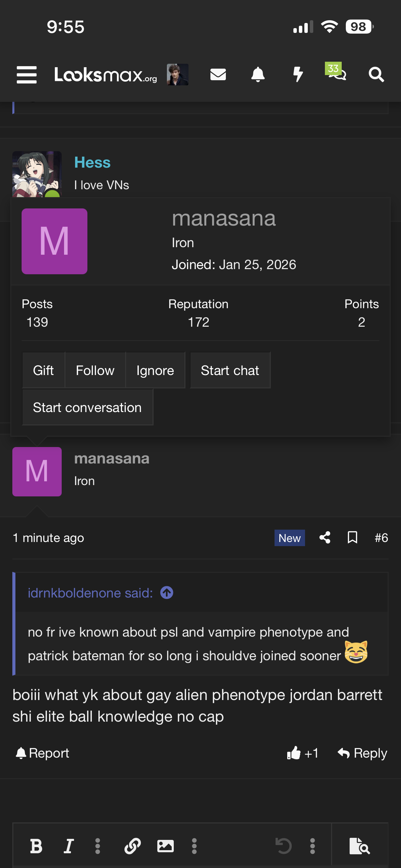Insert link using the editor link icon

pos(133,846)
